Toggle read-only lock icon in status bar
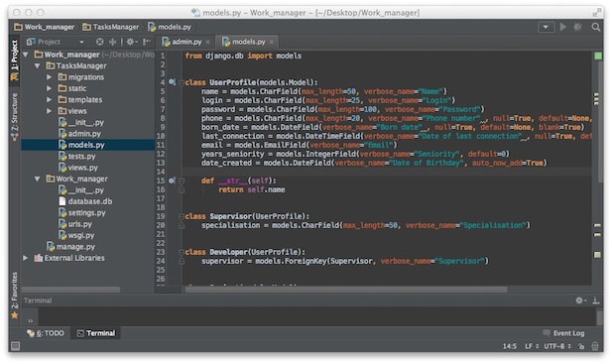This screenshot has height=364, width=612. [581, 346]
